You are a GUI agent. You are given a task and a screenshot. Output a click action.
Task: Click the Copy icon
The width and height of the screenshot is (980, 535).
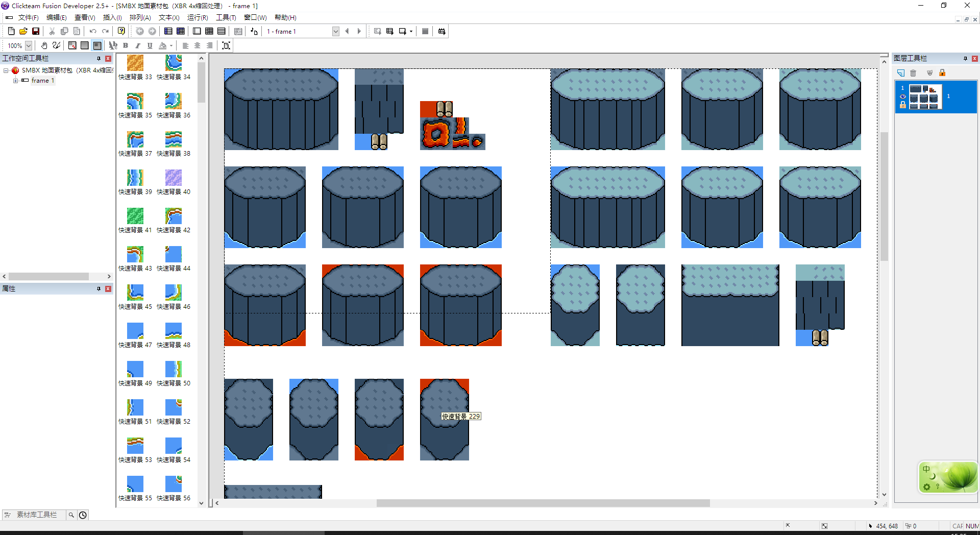[x=64, y=31]
